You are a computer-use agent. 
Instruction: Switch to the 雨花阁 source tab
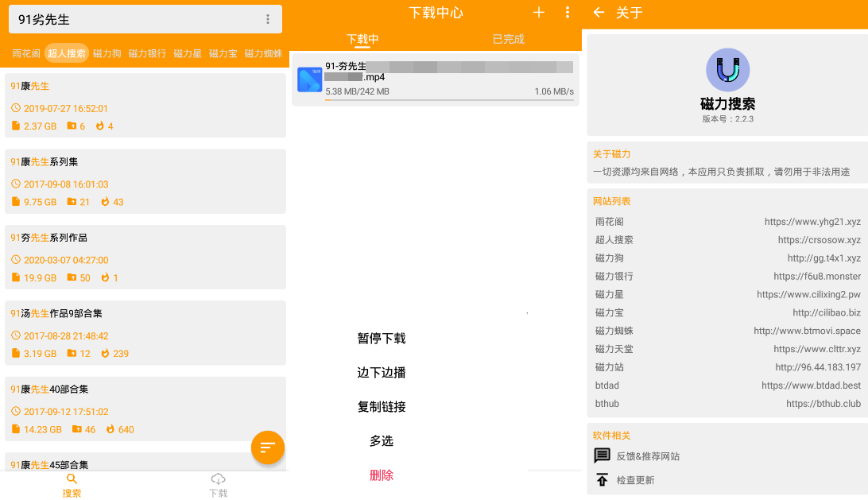click(x=26, y=53)
